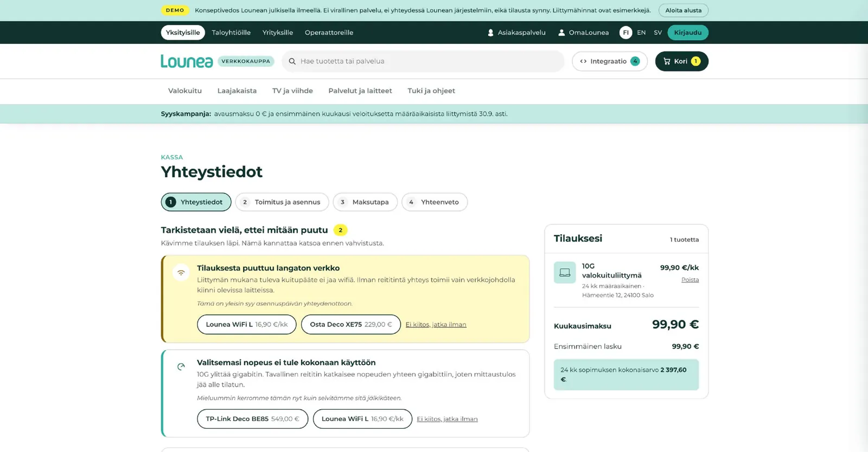Add Osta Deco XE75 for 229,00 €
This screenshot has height=452, width=868.
[351, 325]
